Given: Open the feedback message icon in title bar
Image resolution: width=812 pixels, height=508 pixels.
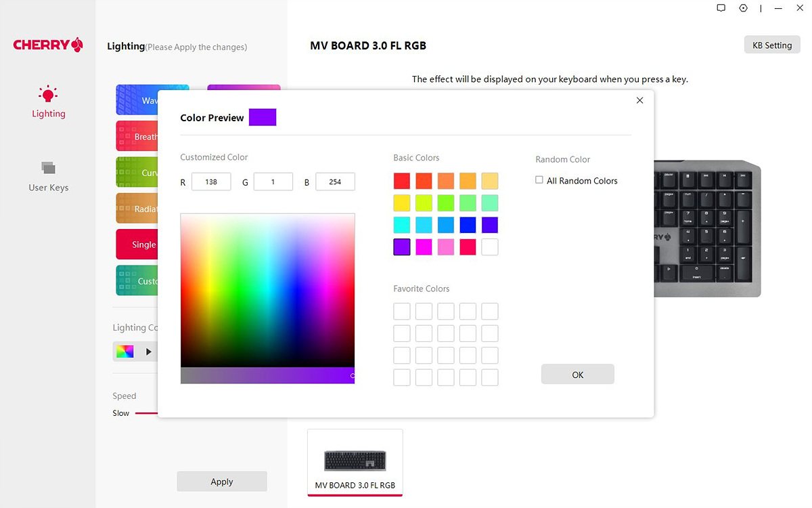Looking at the screenshot, I should (x=721, y=8).
